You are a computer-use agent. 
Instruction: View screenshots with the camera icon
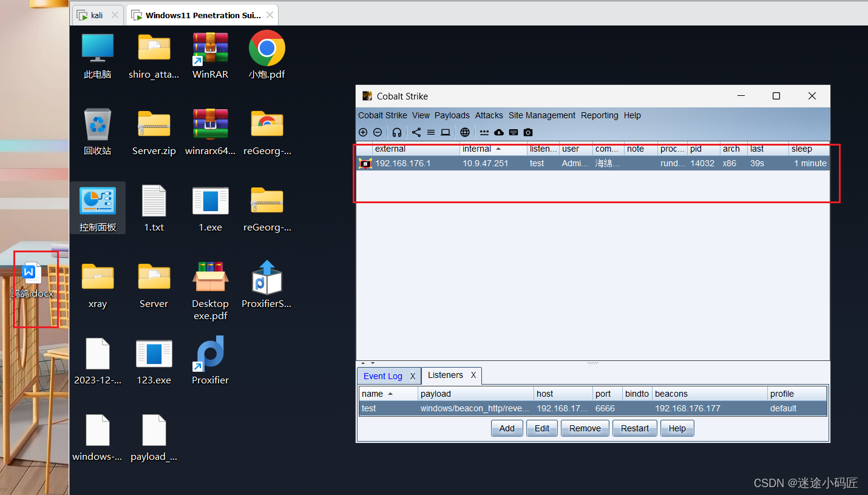point(528,132)
